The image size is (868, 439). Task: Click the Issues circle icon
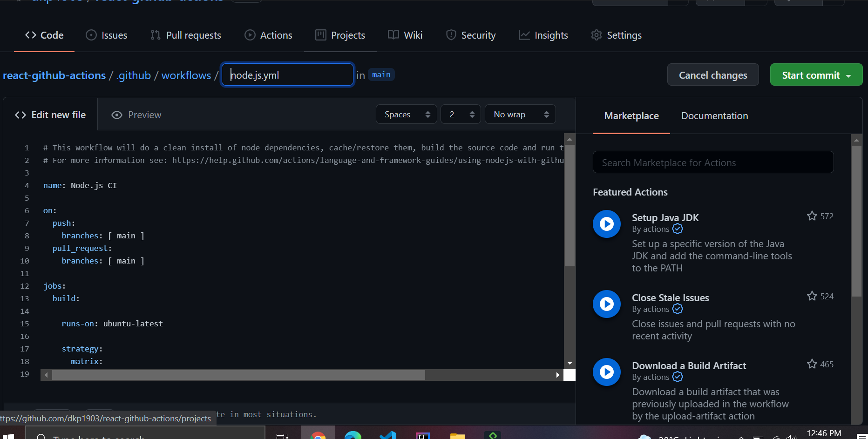click(x=91, y=35)
